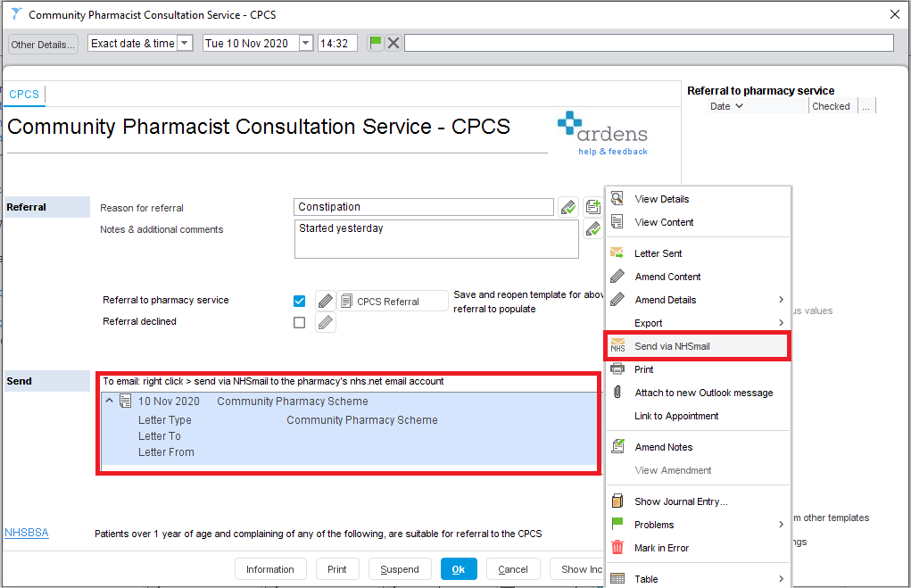Screen dimensions: 911x588
Task: Select the CPCS tab
Action: 24,94
